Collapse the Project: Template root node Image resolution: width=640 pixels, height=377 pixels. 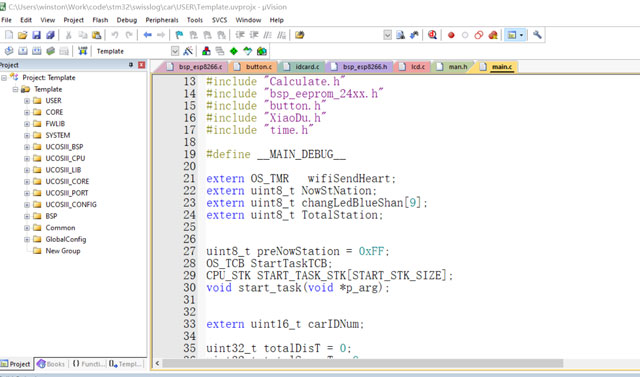coord(4,78)
